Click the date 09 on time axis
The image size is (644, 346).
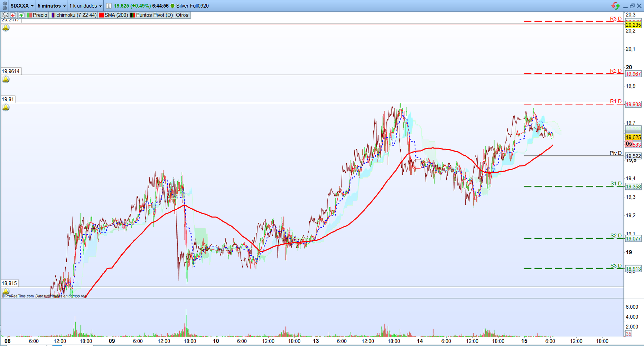click(x=112, y=341)
